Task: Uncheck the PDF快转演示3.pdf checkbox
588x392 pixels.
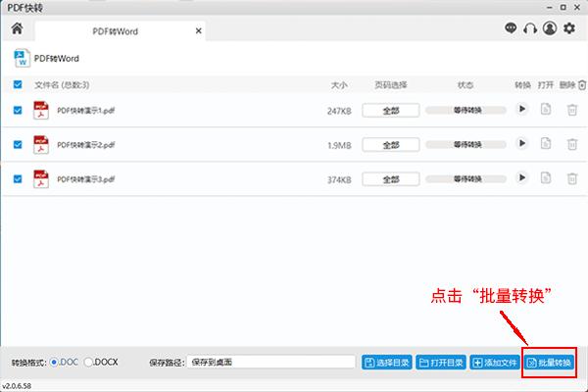Action: [18, 179]
